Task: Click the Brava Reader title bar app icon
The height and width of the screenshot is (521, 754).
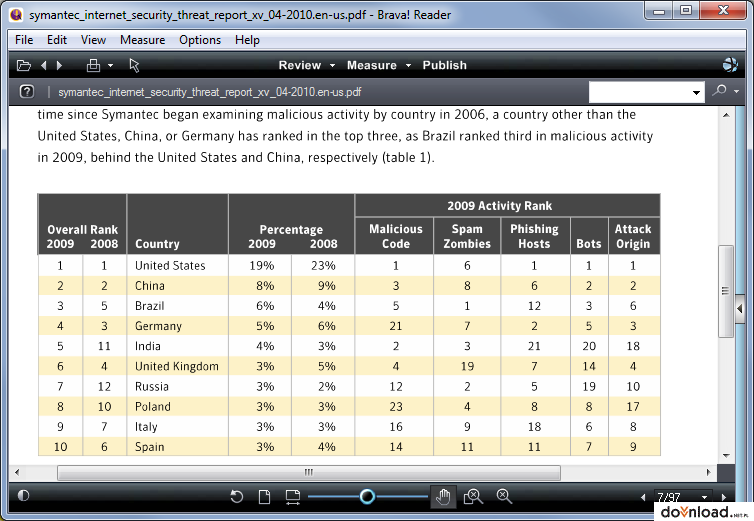Action: coord(16,14)
